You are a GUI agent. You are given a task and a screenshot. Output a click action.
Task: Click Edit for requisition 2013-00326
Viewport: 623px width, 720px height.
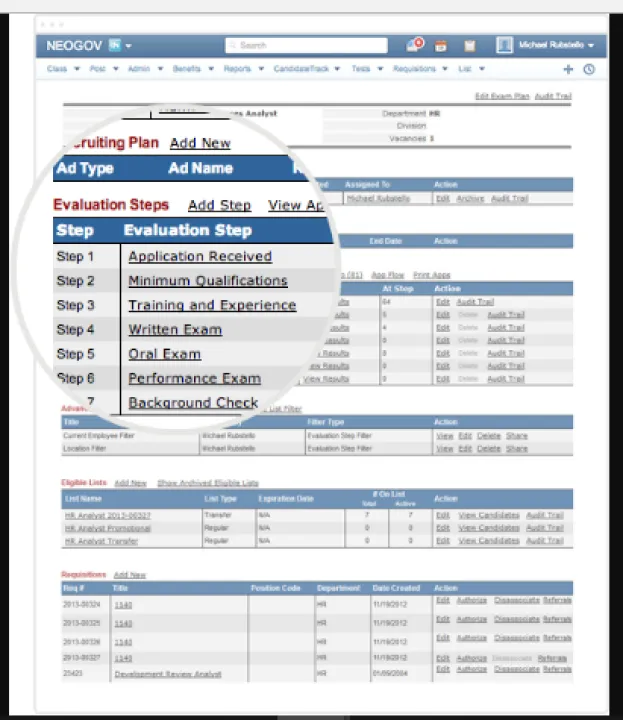click(x=443, y=638)
